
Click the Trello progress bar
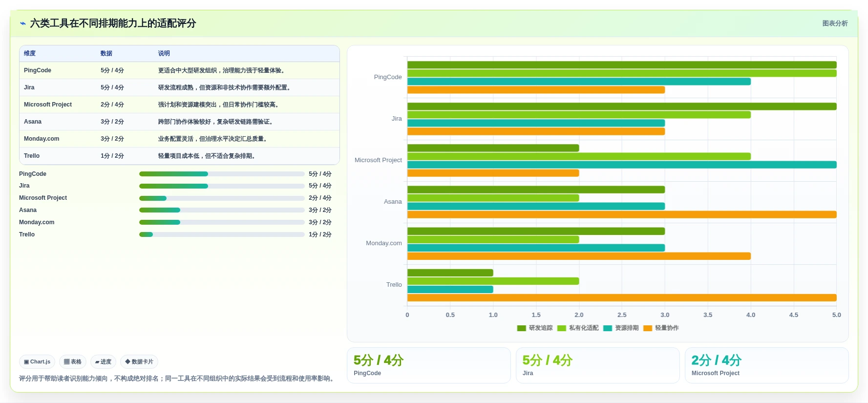(222, 234)
